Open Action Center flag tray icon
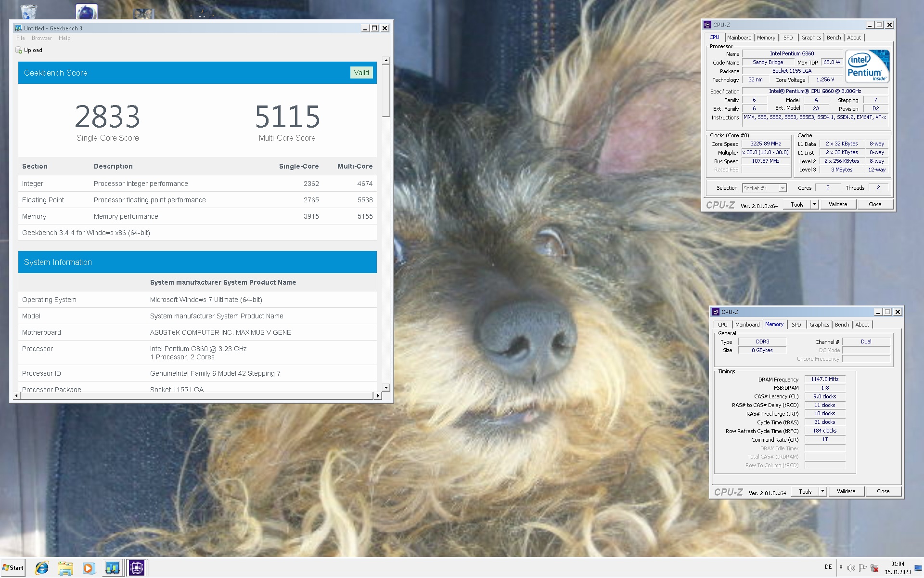This screenshot has width=924, height=578. coord(863,568)
